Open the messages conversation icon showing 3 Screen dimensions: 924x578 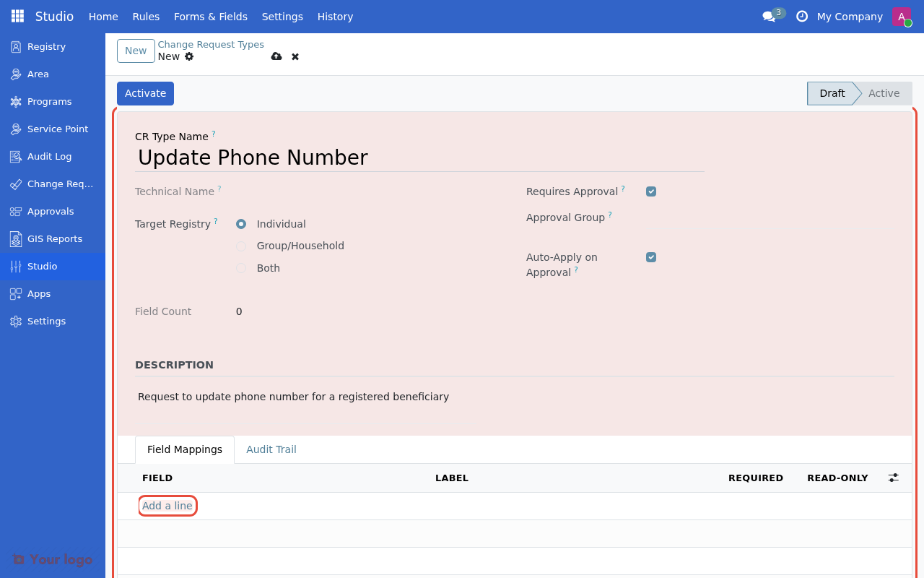770,16
